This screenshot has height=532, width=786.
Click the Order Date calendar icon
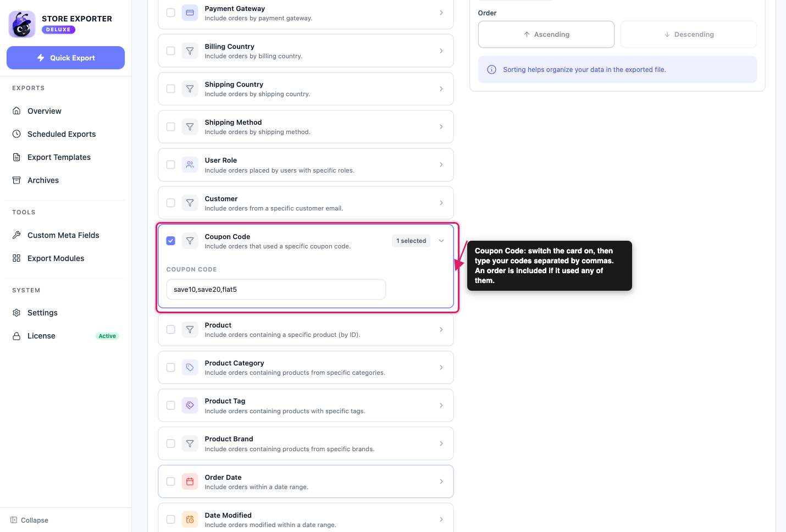point(190,481)
